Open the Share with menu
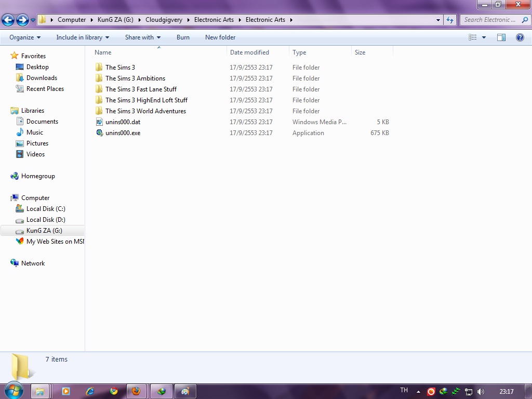532x399 pixels. [x=142, y=37]
